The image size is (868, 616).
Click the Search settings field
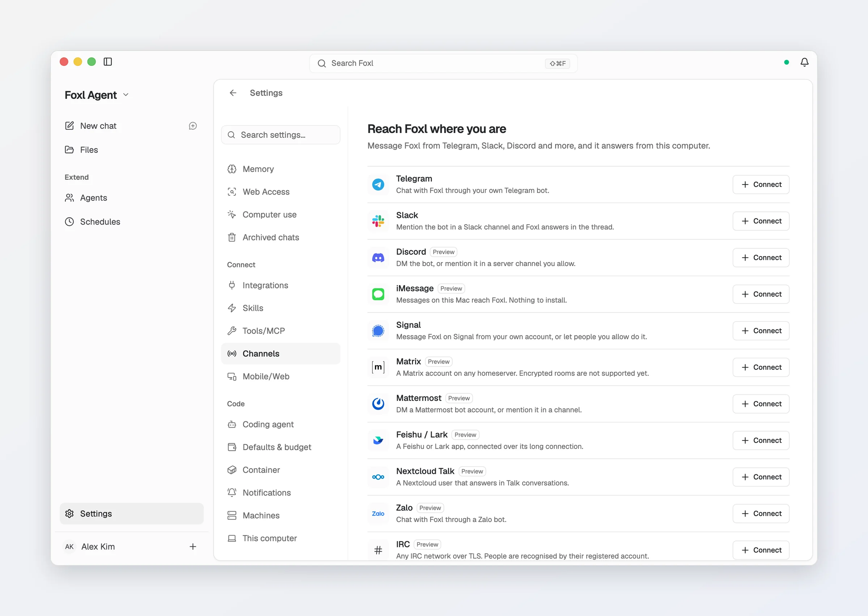281,135
